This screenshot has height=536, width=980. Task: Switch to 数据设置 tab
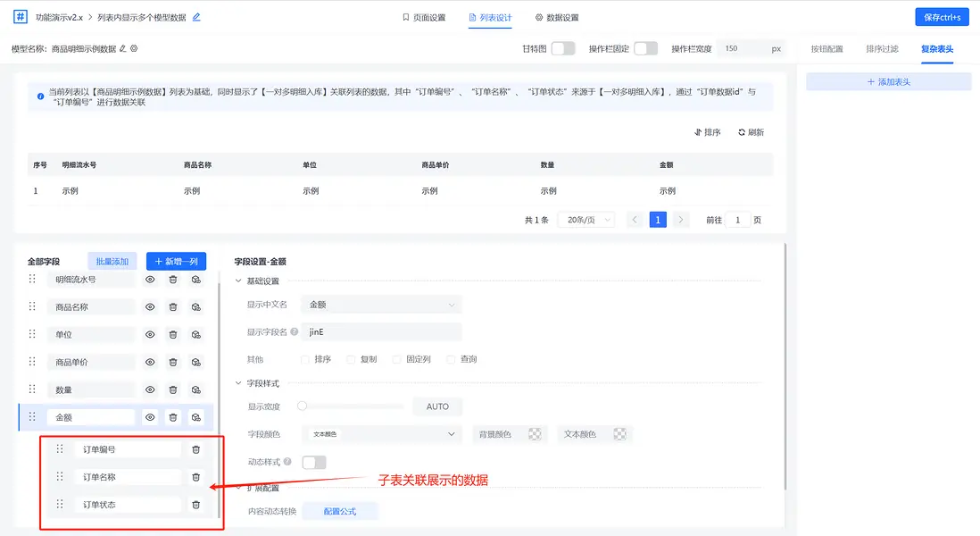(557, 18)
